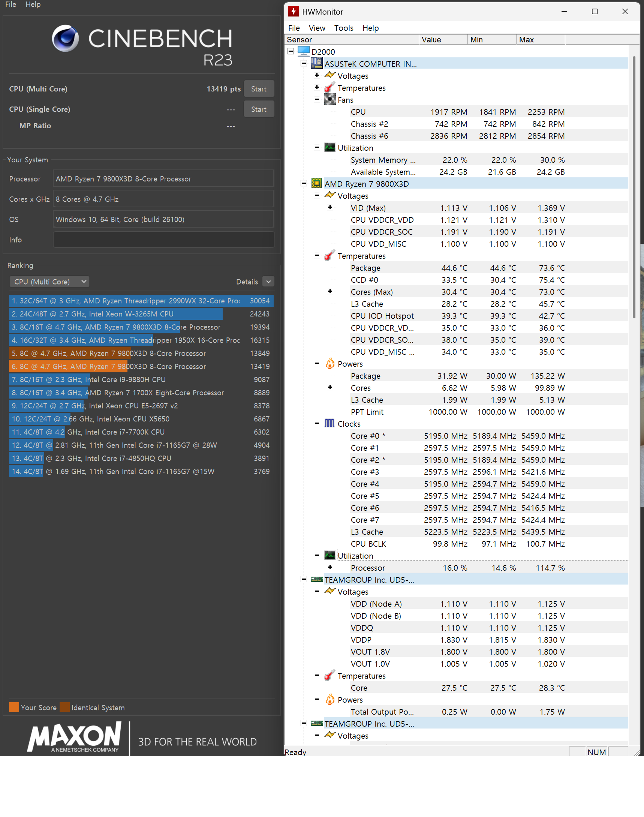Click the Temperatures thermometer icon under AMD Ryzen

pos(331,256)
